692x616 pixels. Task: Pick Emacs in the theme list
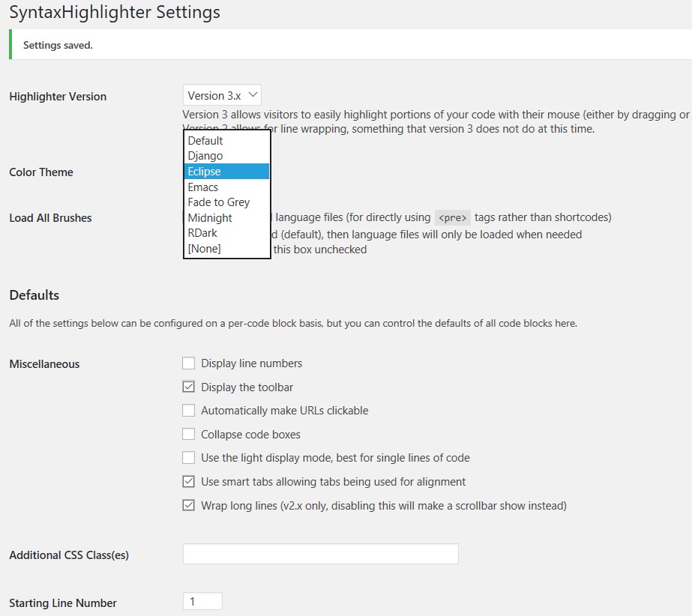click(226, 187)
